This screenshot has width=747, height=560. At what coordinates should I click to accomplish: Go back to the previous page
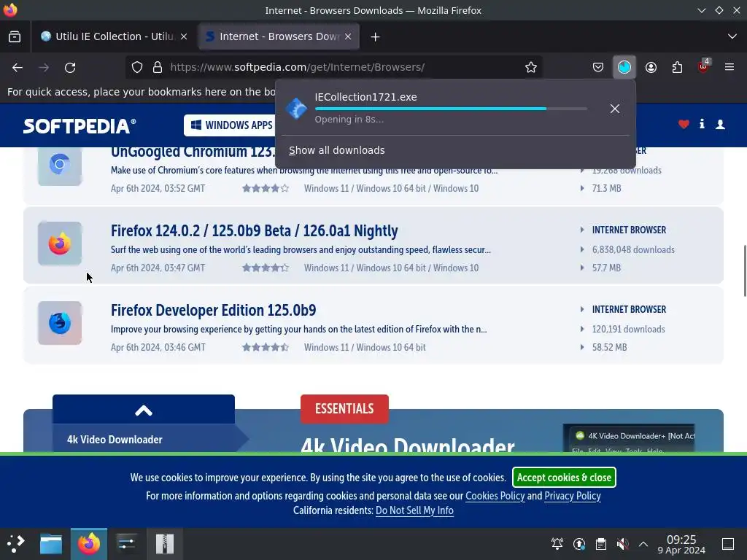coord(18,68)
